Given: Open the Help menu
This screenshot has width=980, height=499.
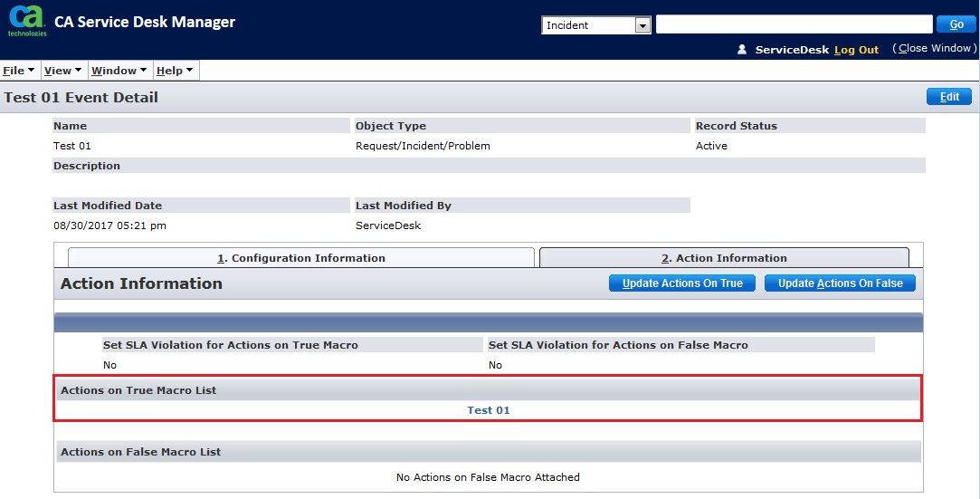Looking at the screenshot, I should (175, 71).
